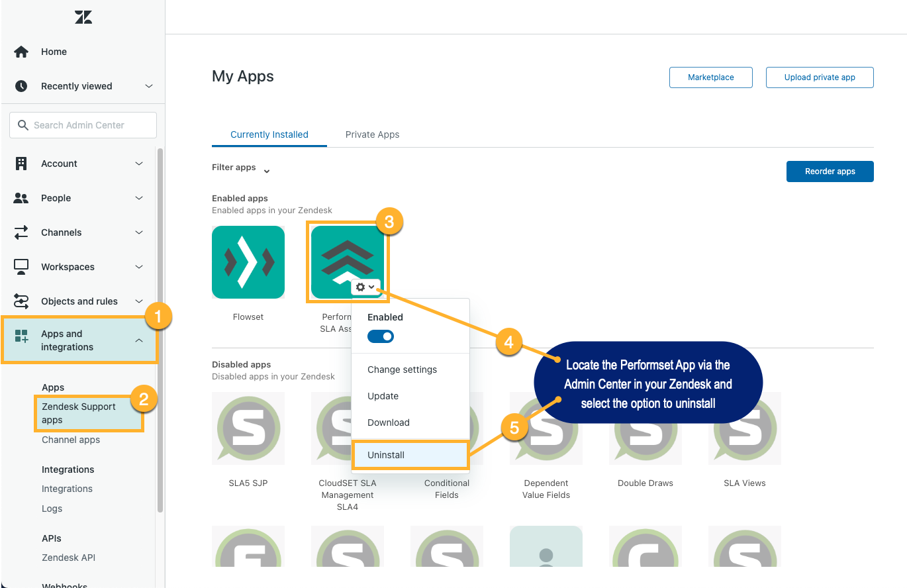
Task: Click the Home house icon
Action: (x=21, y=52)
